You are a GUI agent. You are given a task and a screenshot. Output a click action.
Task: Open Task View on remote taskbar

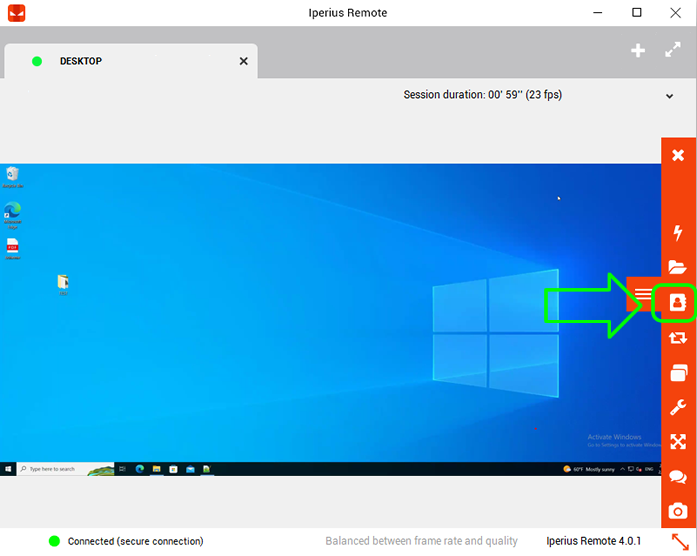point(123,469)
